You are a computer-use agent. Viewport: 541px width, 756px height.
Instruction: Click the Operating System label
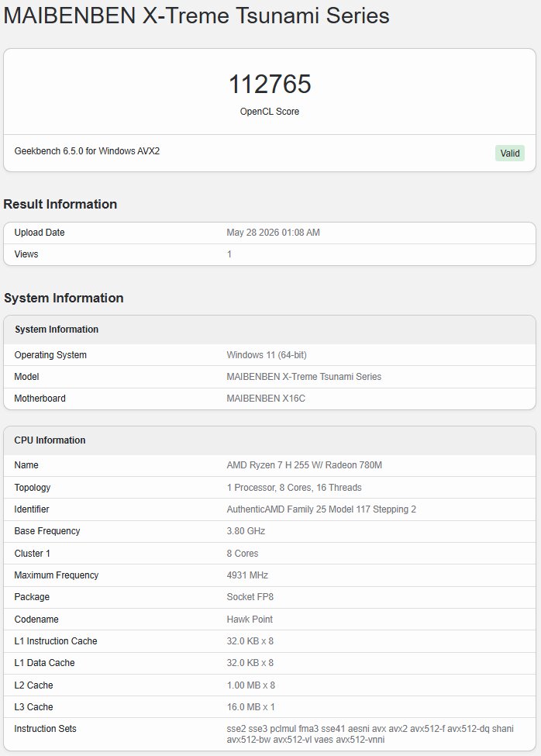pyautogui.click(x=50, y=355)
